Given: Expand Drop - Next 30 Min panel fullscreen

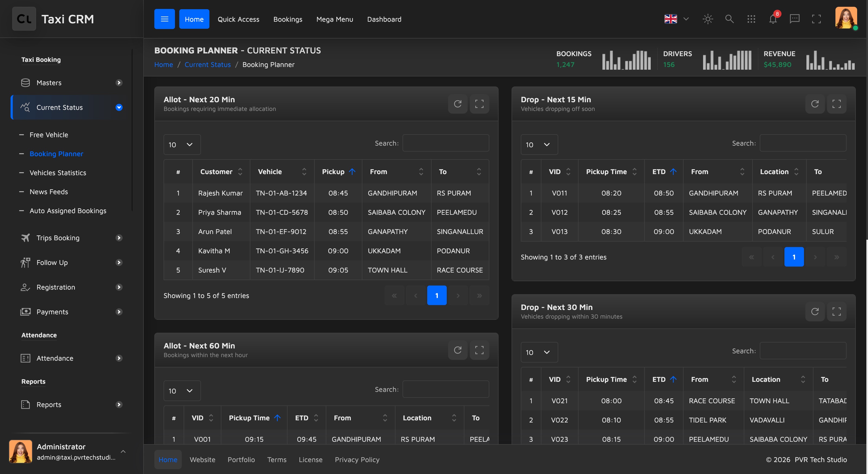Looking at the screenshot, I should pos(836,312).
